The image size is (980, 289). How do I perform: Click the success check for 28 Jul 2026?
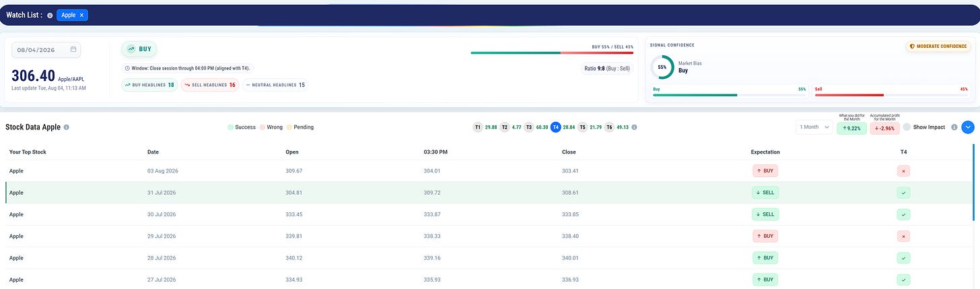pos(903,257)
